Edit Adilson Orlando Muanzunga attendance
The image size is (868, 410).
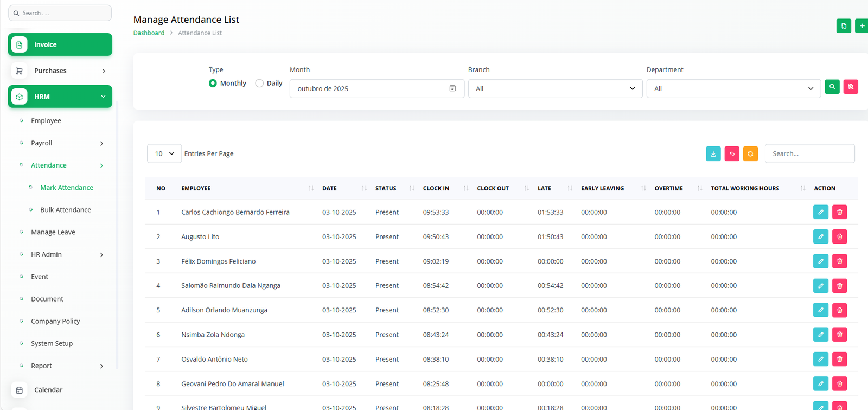pos(821,310)
